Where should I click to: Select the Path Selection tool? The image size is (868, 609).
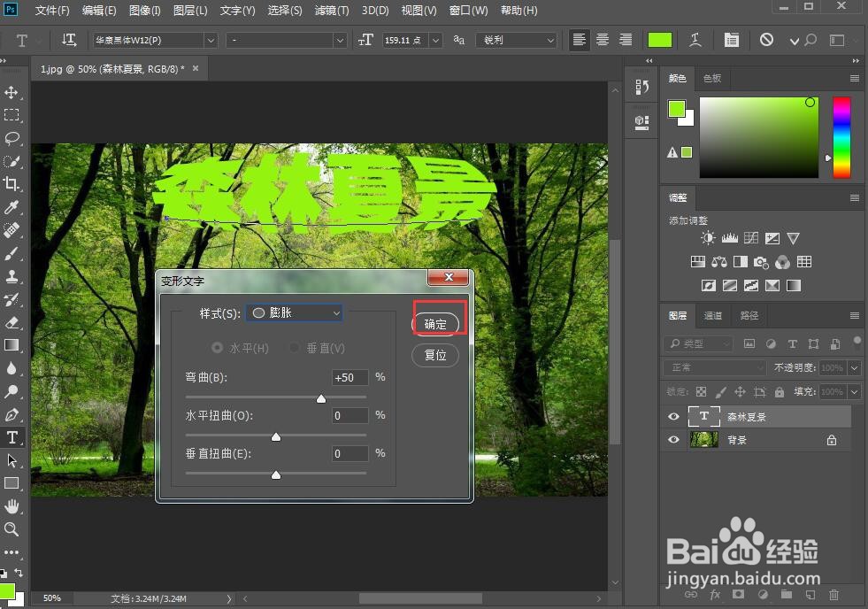[x=12, y=460]
